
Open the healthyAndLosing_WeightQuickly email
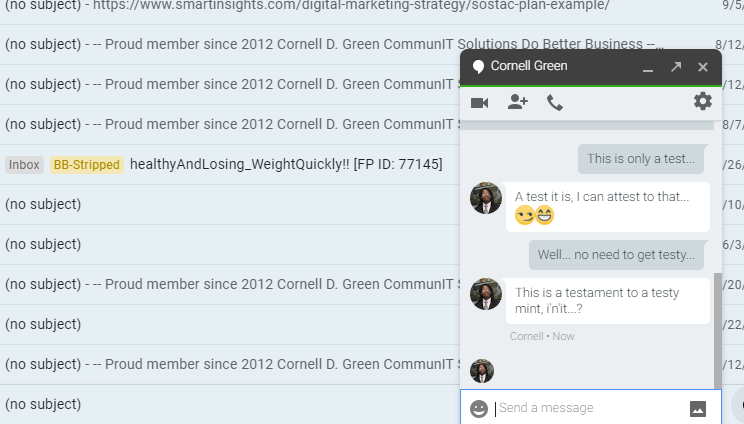pos(286,165)
